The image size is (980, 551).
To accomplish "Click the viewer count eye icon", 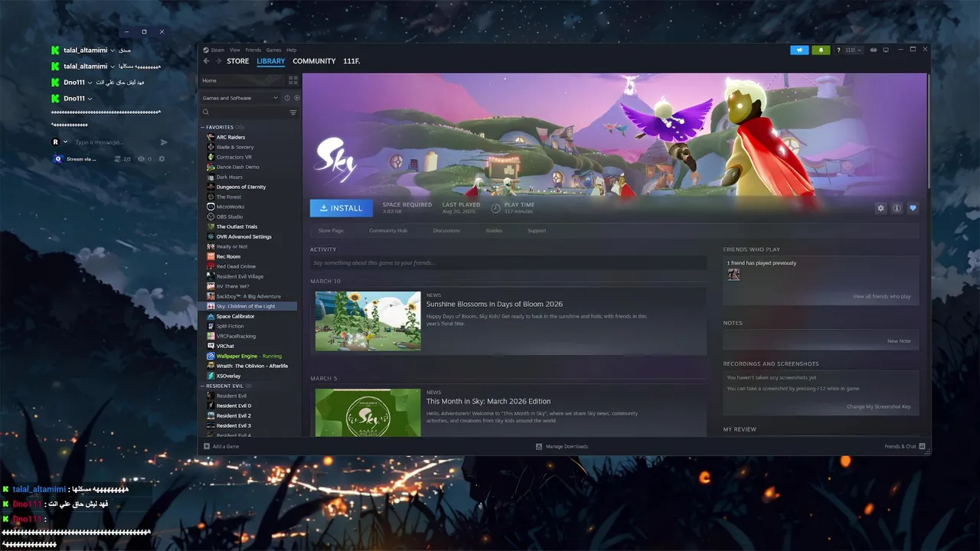I will 141,159.
